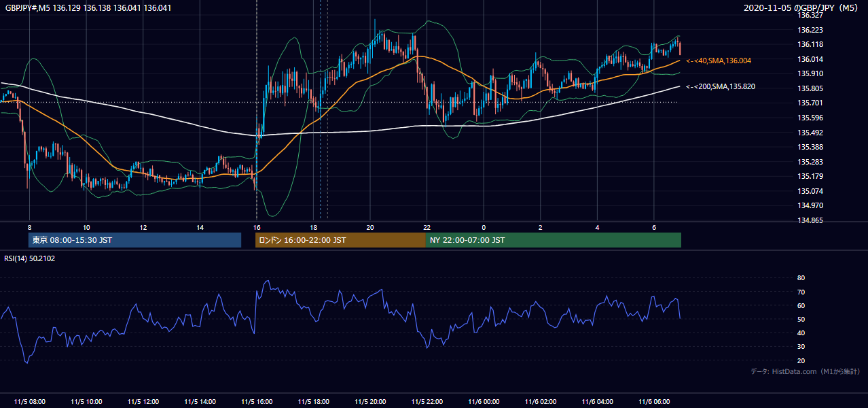The height and width of the screenshot is (408, 868).
Task: Click the RSI axis level 50
Action: [x=801, y=320]
